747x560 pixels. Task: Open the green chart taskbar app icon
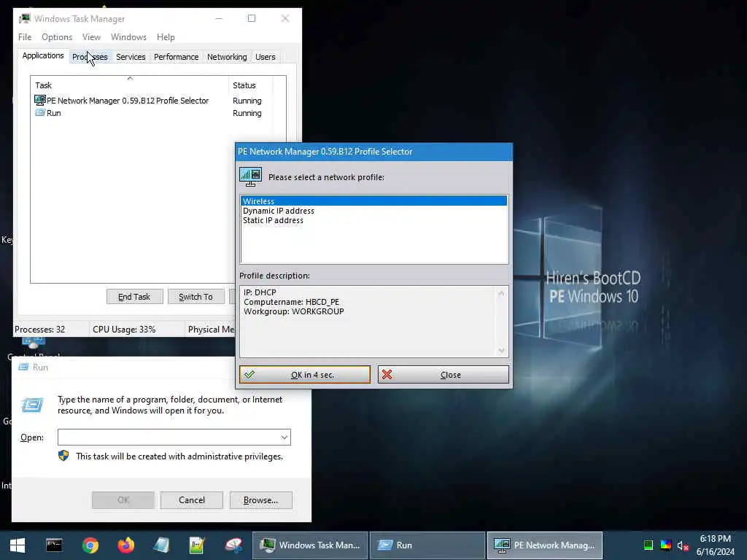(197, 545)
